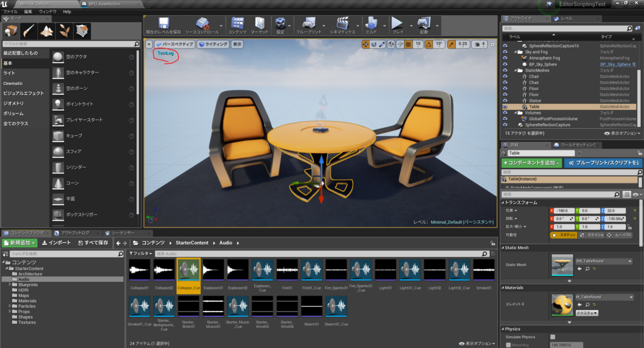Toggle visibility of Statue in outliner
The height and width of the screenshot is (348, 644).
tap(505, 101)
